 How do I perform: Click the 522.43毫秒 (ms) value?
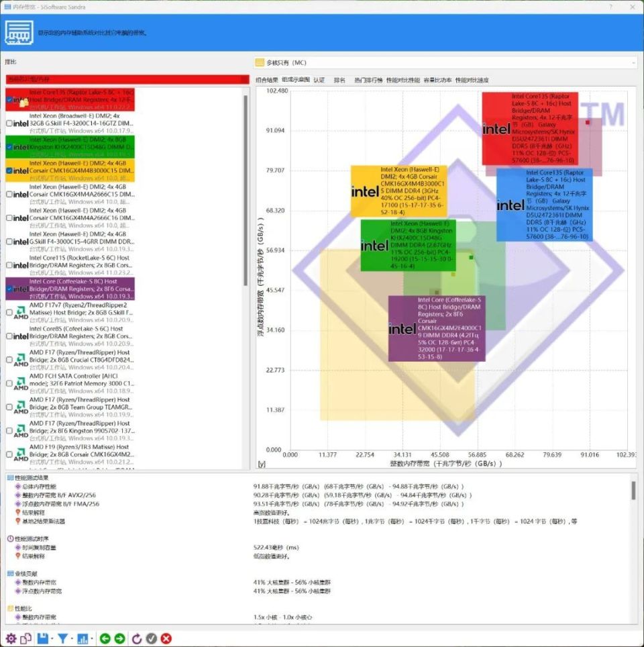tap(276, 548)
